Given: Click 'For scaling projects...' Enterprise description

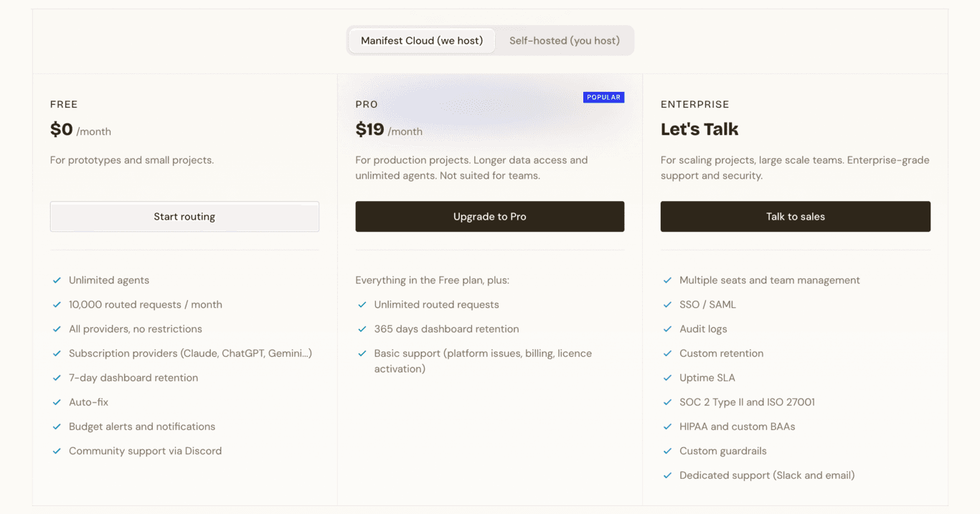Looking at the screenshot, I should pos(795,168).
